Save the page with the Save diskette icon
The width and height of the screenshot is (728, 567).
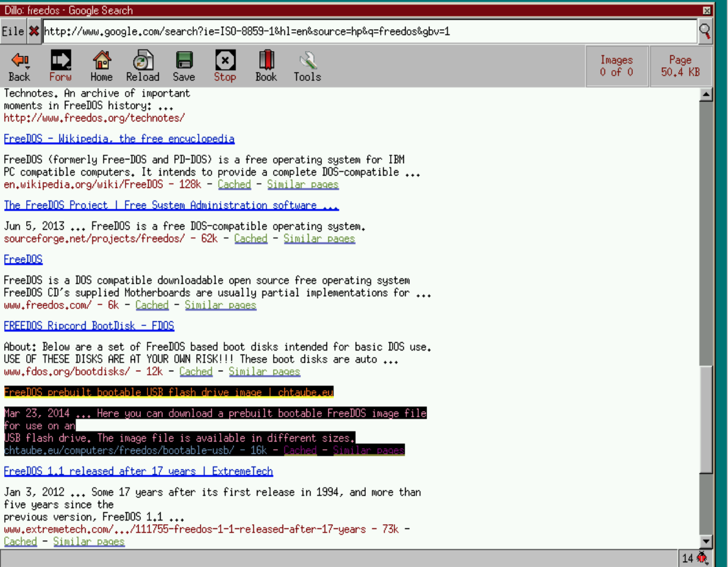[x=184, y=60]
